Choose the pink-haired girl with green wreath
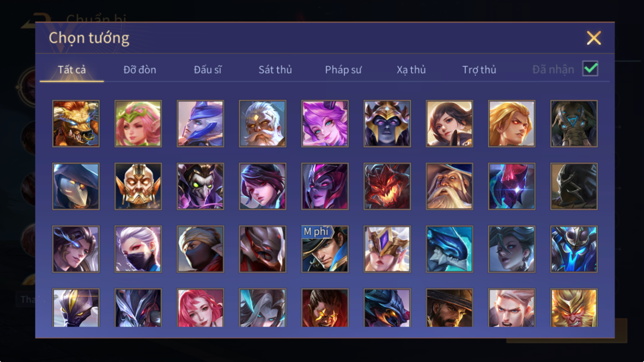The height and width of the screenshot is (362, 644). pyautogui.click(x=138, y=124)
